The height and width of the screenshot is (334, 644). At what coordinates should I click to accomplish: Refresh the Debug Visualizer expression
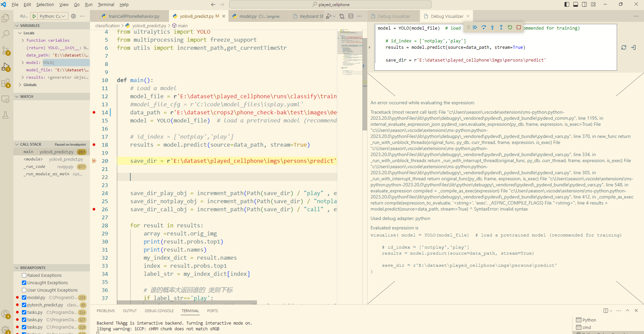[624, 47]
